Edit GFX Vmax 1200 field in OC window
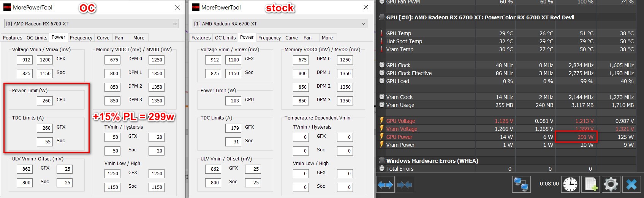Viewport: 644px width, 198px height. 45,60
